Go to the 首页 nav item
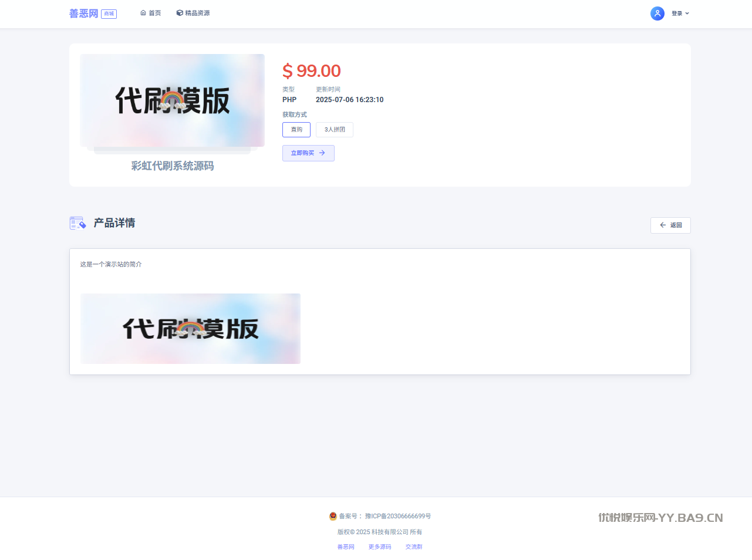 point(155,13)
